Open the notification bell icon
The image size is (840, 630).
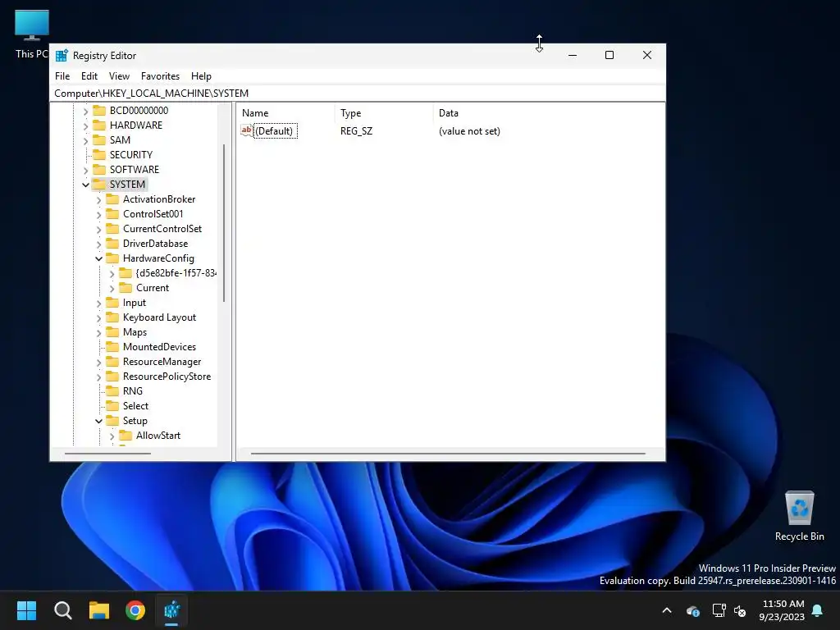tap(818, 610)
